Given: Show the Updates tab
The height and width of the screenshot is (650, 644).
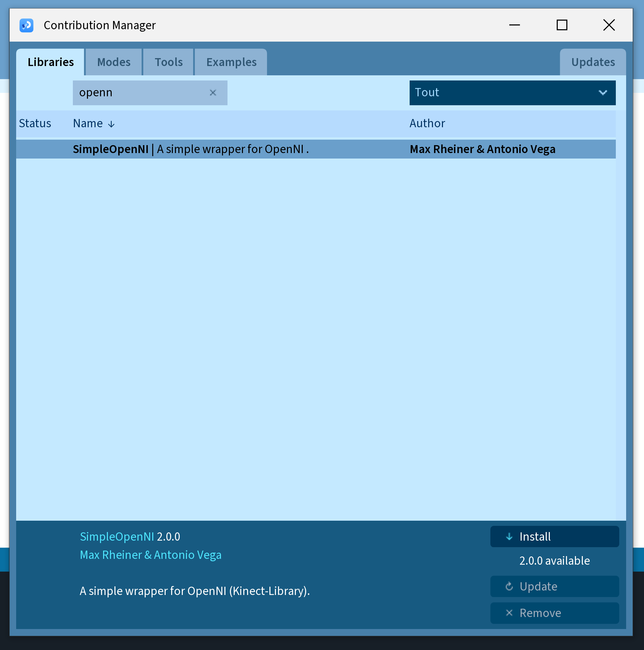Looking at the screenshot, I should 593,62.
